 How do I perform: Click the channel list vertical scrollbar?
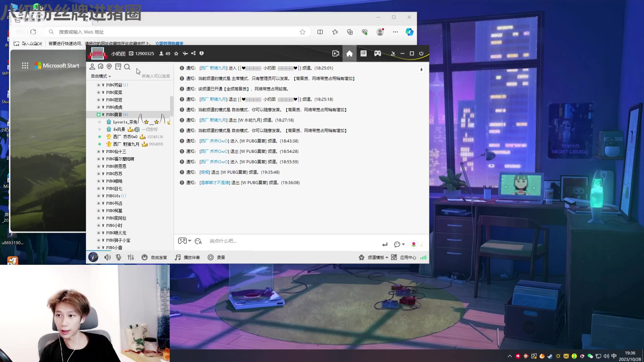(x=172, y=106)
